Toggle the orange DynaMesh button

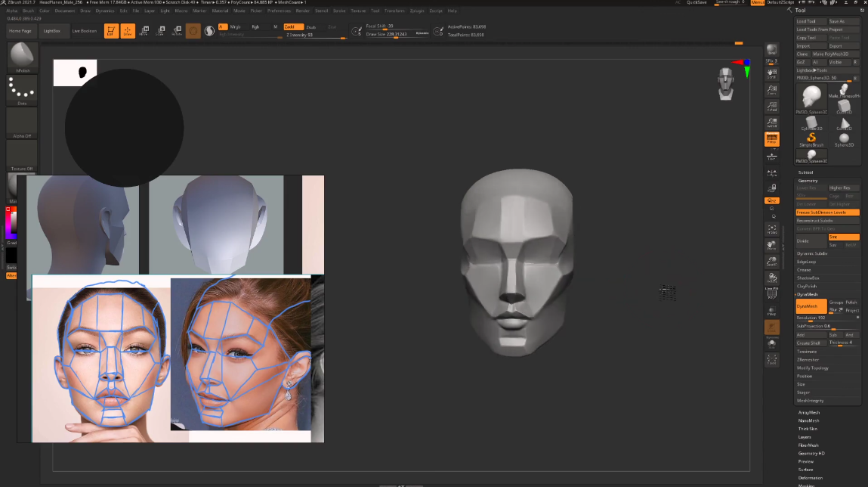point(811,306)
